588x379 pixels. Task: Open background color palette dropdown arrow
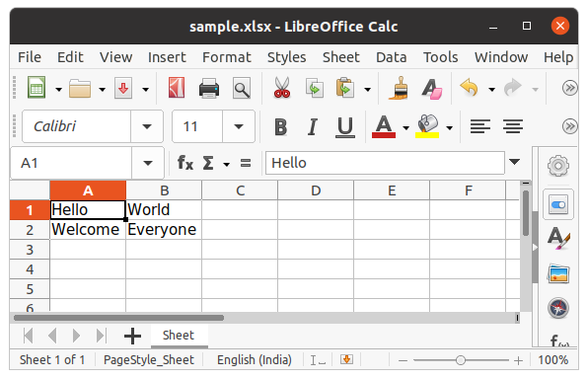(x=449, y=127)
